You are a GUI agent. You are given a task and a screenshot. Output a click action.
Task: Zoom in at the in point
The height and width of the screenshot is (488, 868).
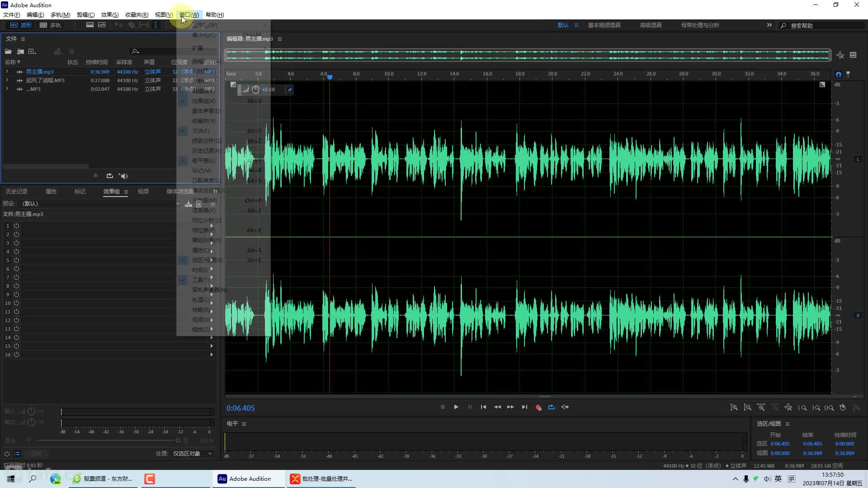(x=802, y=408)
